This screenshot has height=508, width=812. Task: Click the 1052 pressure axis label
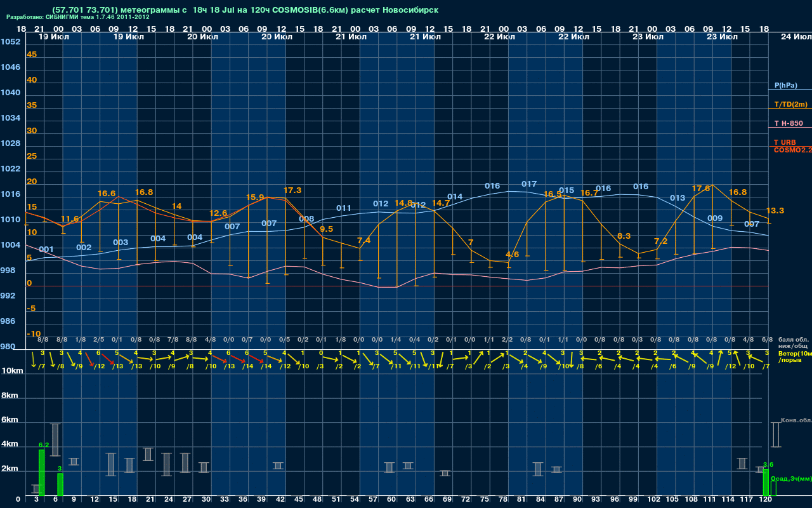[x=10, y=42]
